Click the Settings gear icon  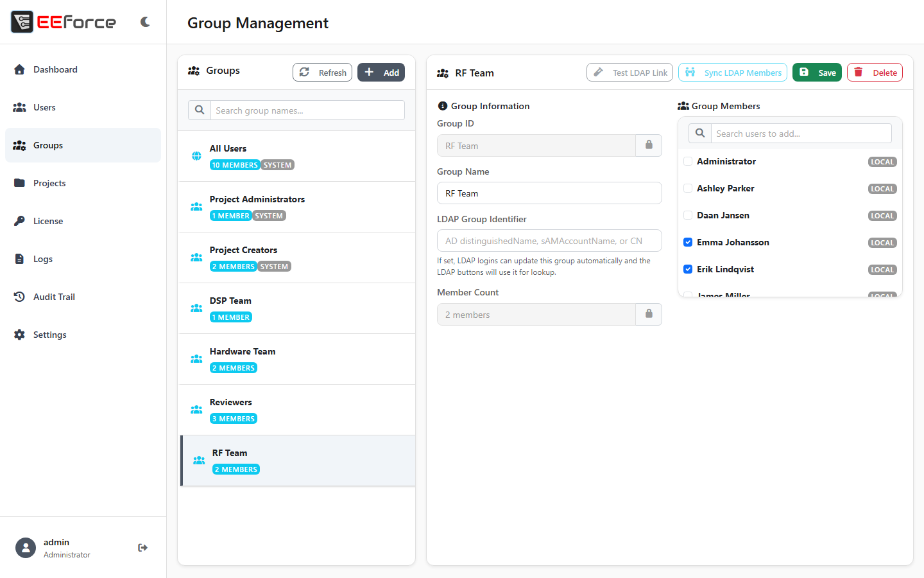[x=19, y=335]
